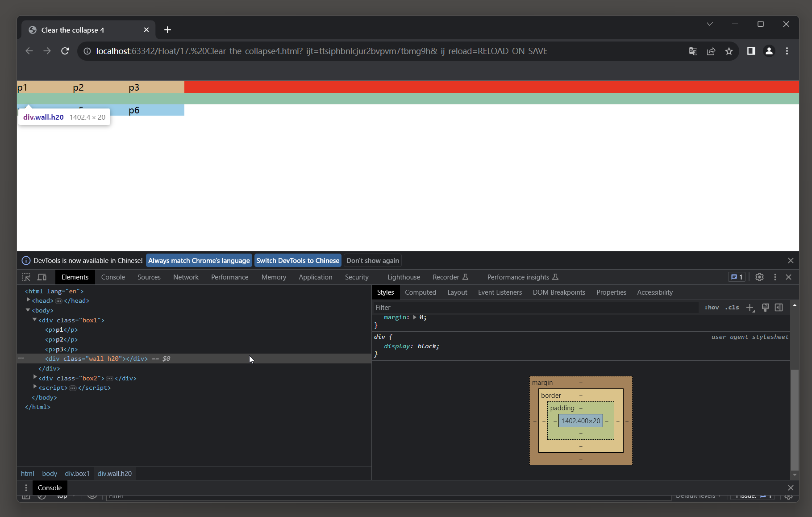Open the Network tab

pos(186,277)
